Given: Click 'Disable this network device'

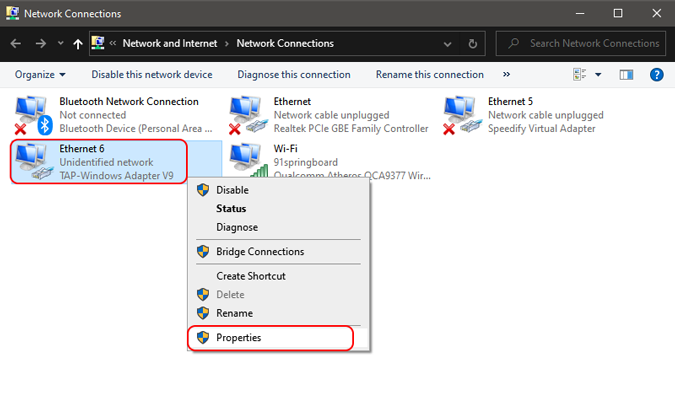Looking at the screenshot, I should (152, 74).
